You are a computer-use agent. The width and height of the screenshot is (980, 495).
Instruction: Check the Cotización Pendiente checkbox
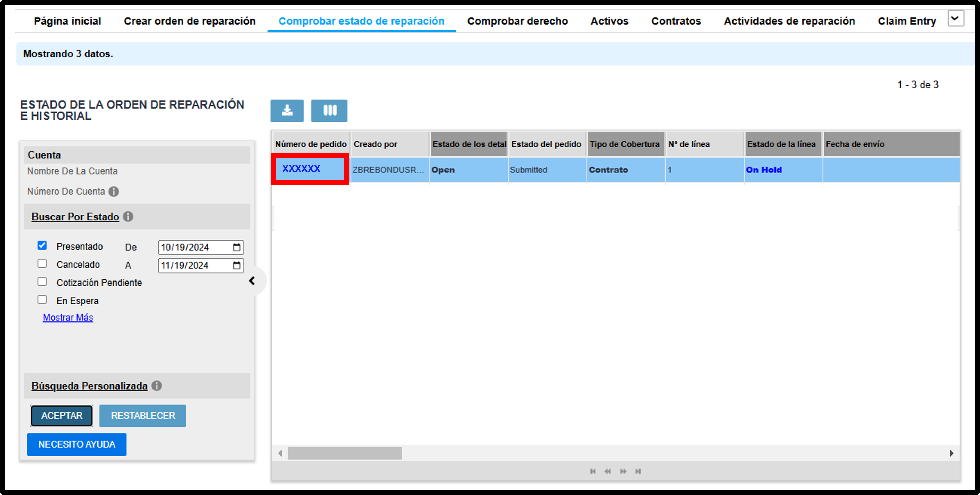click(x=42, y=282)
